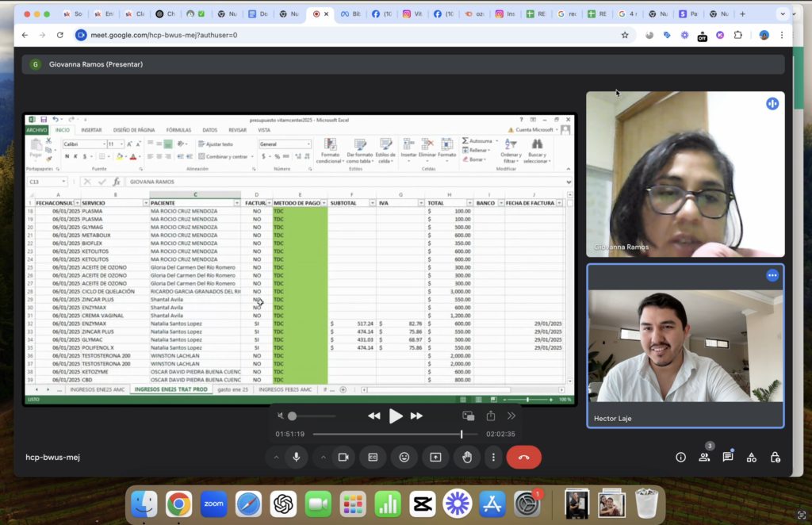812x525 pixels.
Task: Expand the camera video settings arrow
Action: pyautogui.click(x=324, y=457)
